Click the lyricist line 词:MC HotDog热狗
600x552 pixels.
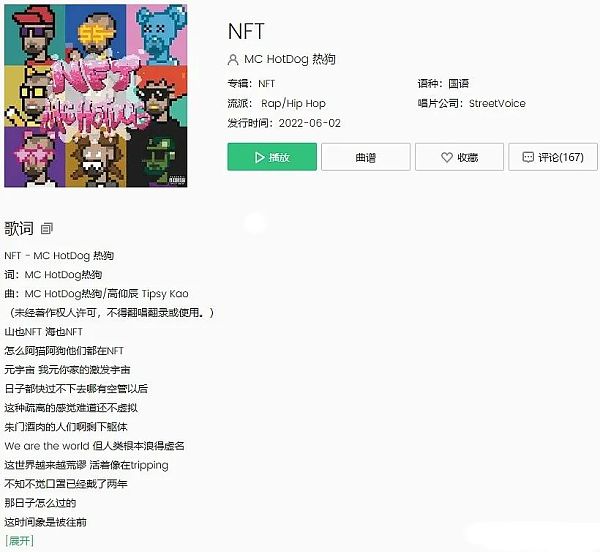53,275
